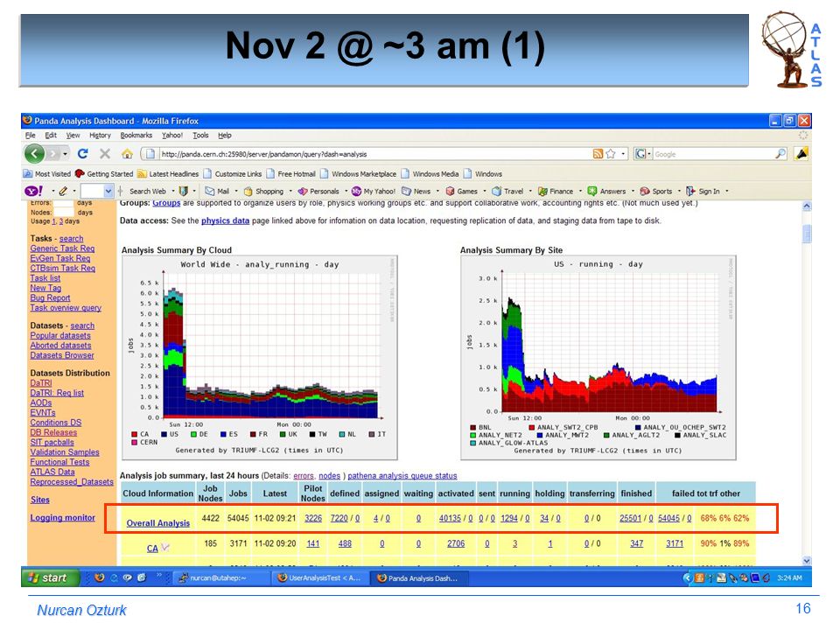Image resolution: width=840 pixels, height=630 pixels.
Task: Click the page vertical scrollbar thumb
Action: coord(807,234)
